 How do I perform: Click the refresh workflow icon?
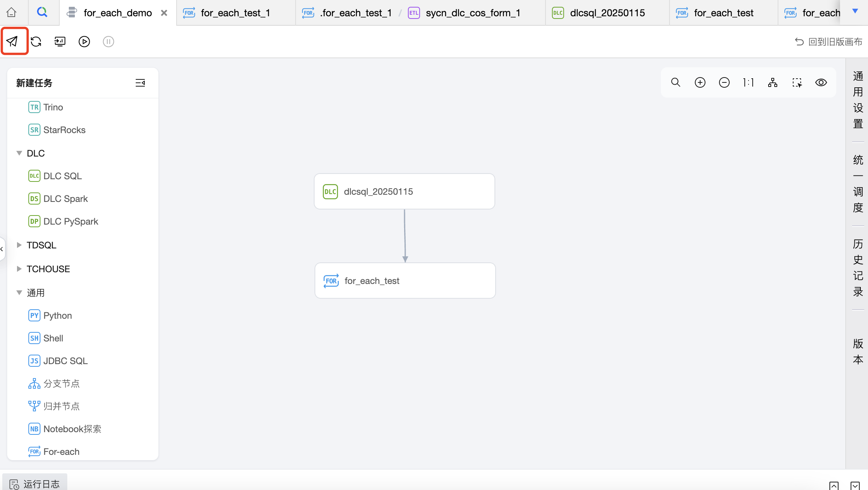36,41
